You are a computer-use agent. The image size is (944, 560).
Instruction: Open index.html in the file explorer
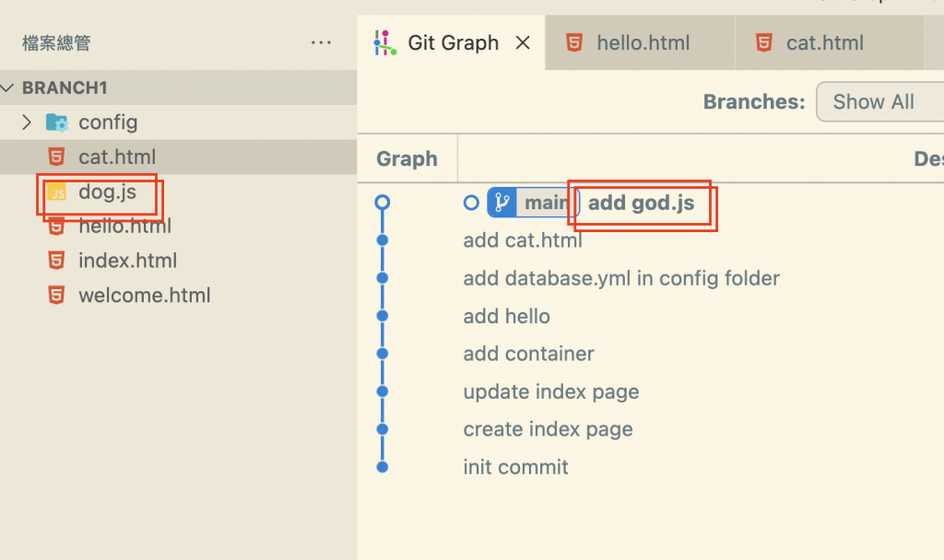pyautogui.click(x=127, y=261)
